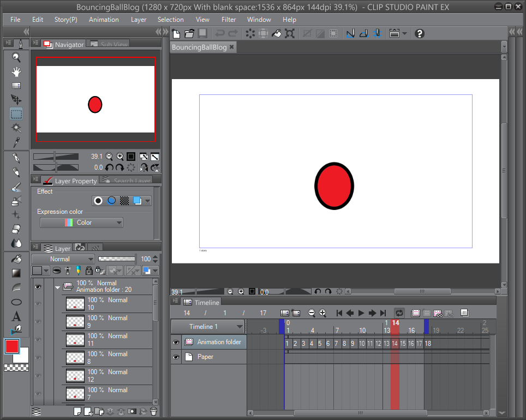
Task: Pick the Eyedropper tool
Action: tap(16, 143)
